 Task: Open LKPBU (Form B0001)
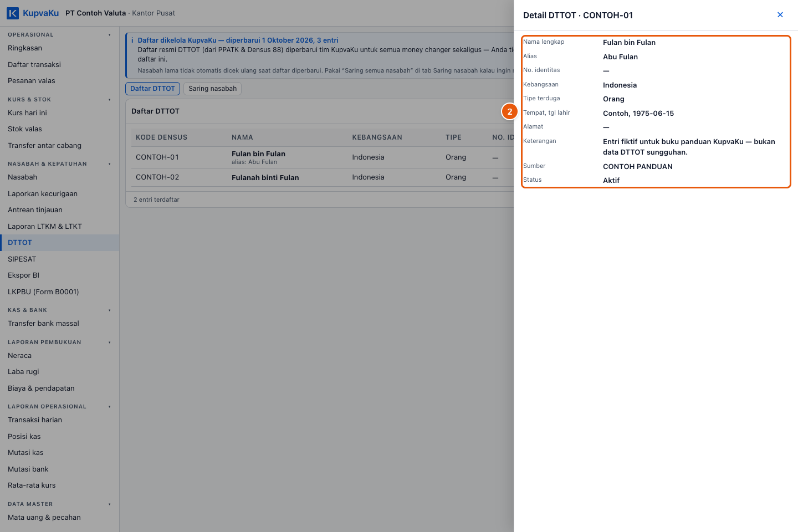[59, 292]
